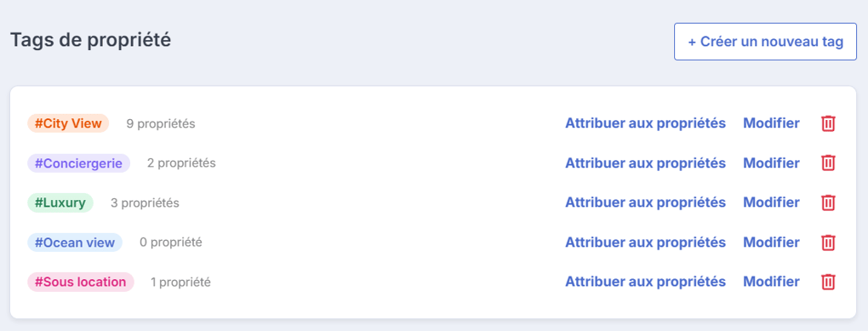This screenshot has height=331, width=868.
Task: Assign Sous location tag to properties
Action: [x=645, y=282]
